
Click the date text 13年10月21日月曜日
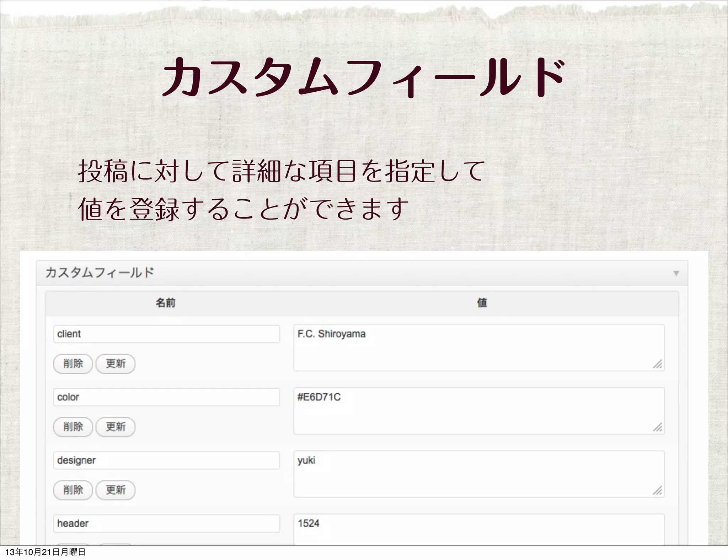[x=45, y=552]
